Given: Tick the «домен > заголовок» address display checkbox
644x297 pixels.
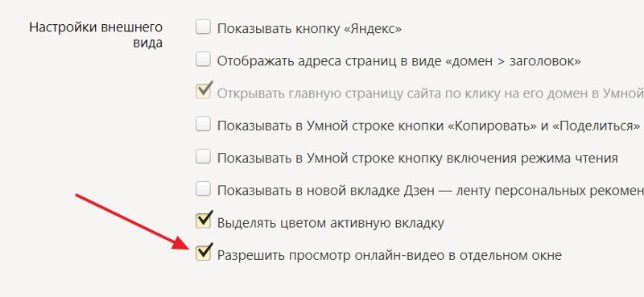Looking at the screenshot, I should 203,60.
